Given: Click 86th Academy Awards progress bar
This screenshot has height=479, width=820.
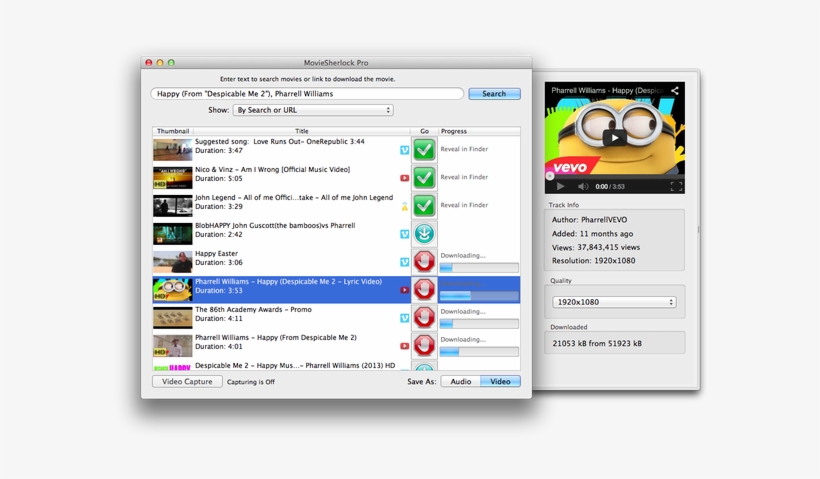Looking at the screenshot, I should 479,324.
